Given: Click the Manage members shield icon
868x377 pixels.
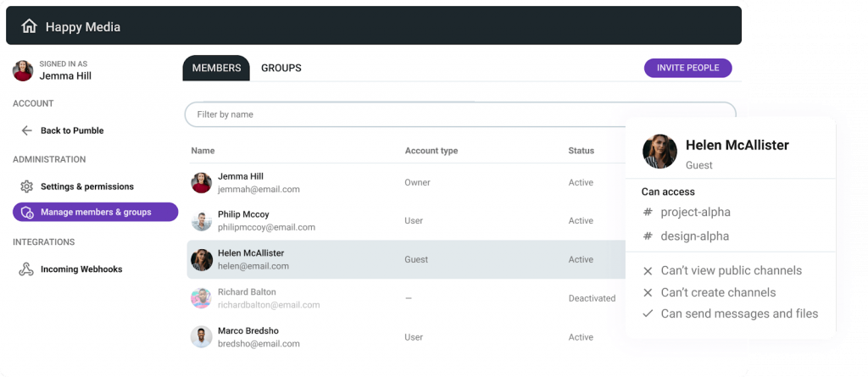Looking at the screenshot, I should coord(27,212).
